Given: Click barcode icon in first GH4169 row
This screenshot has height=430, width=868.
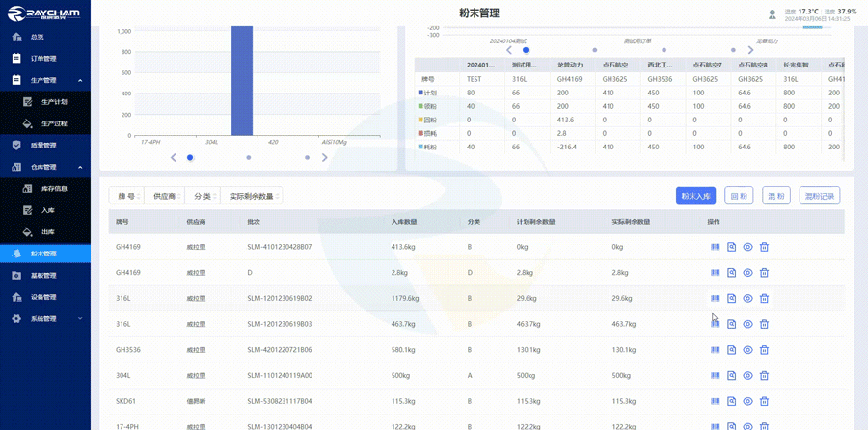Looking at the screenshot, I should click(716, 247).
